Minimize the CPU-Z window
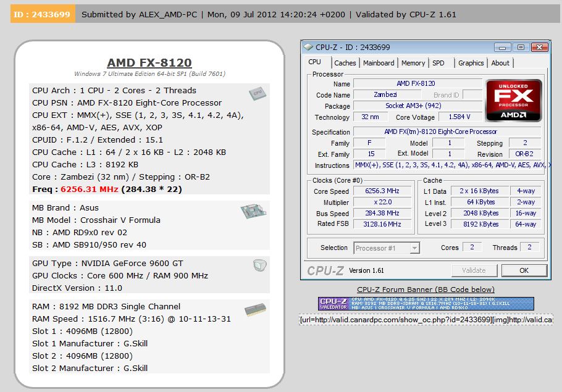The height and width of the screenshot is (392, 562). pyautogui.click(x=502, y=48)
